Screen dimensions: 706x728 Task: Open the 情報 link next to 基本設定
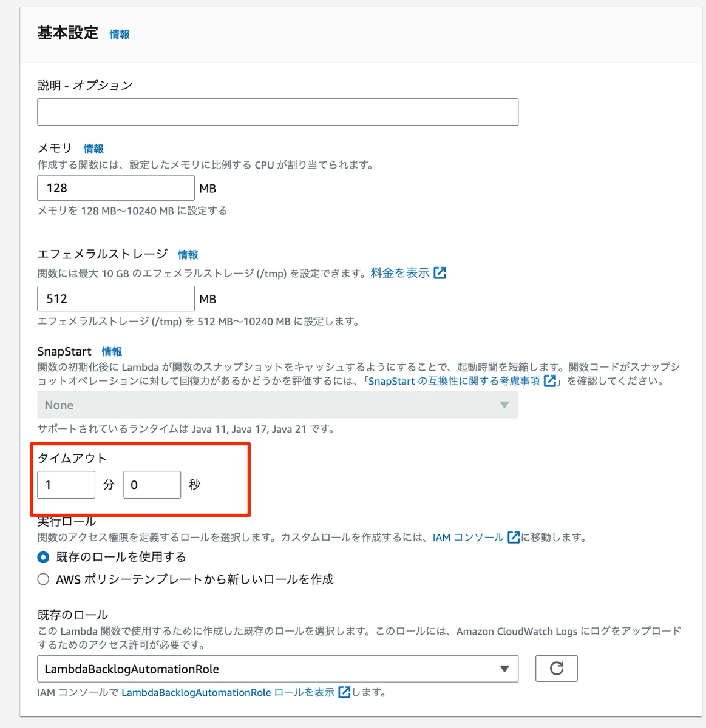tap(120, 35)
